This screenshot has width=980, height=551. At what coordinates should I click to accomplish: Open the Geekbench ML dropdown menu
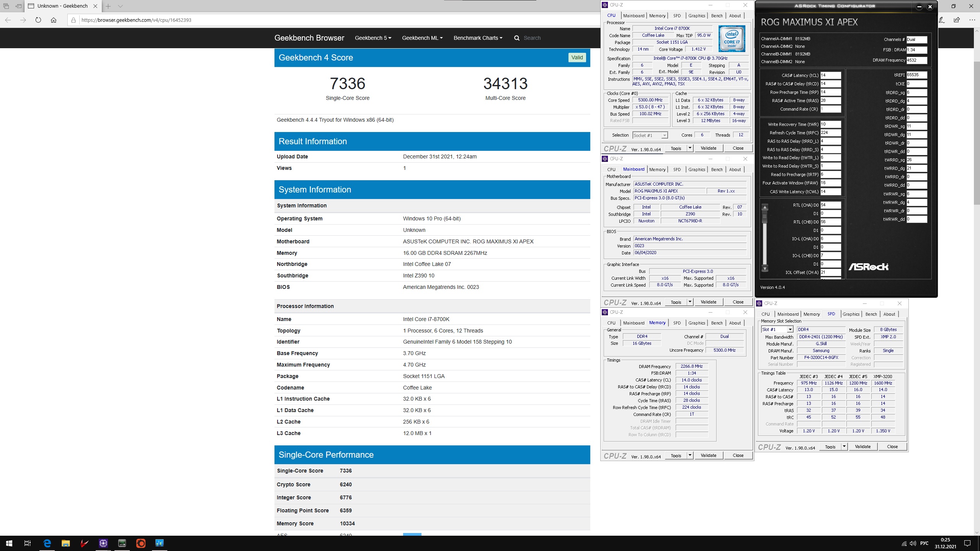422,38
